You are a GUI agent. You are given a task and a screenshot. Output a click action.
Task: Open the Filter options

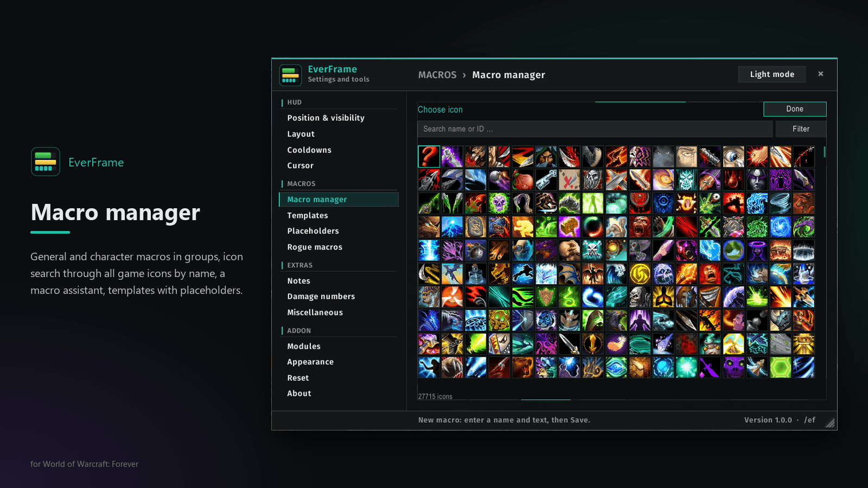click(801, 129)
